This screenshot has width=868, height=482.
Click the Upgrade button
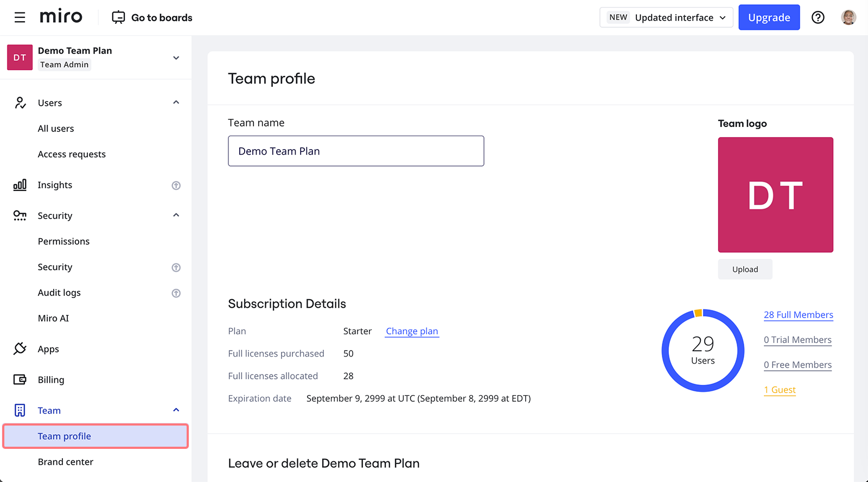pos(769,17)
